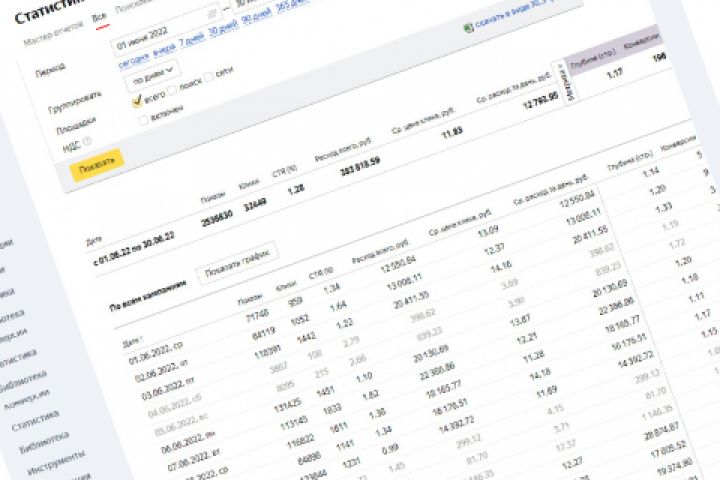Click average daily spend value 12 793.95
This screenshot has height=480, width=720.
click(x=540, y=102)
